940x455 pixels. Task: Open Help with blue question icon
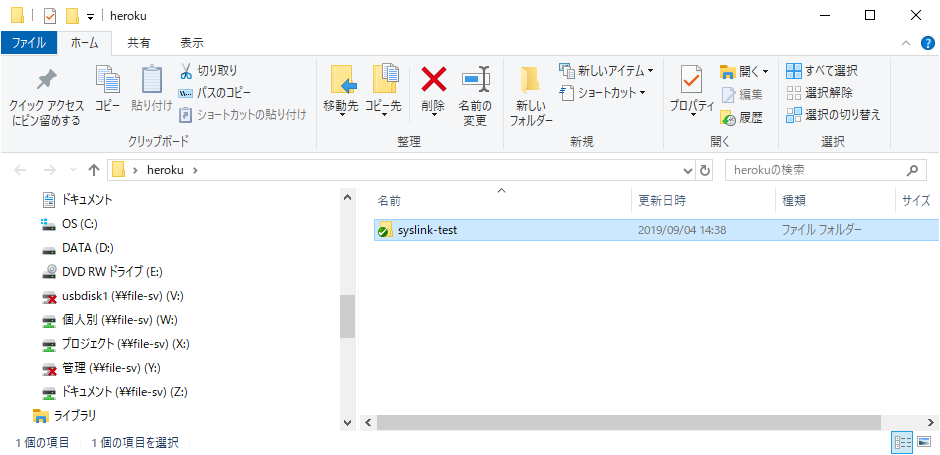pyautogui.click(x=927, y=43)
